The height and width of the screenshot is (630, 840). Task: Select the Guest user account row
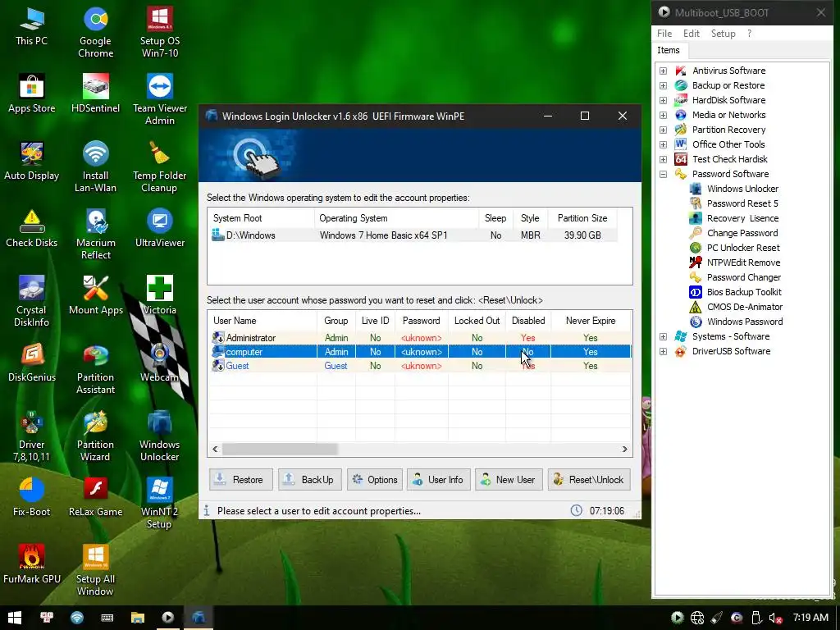point(420,365)
